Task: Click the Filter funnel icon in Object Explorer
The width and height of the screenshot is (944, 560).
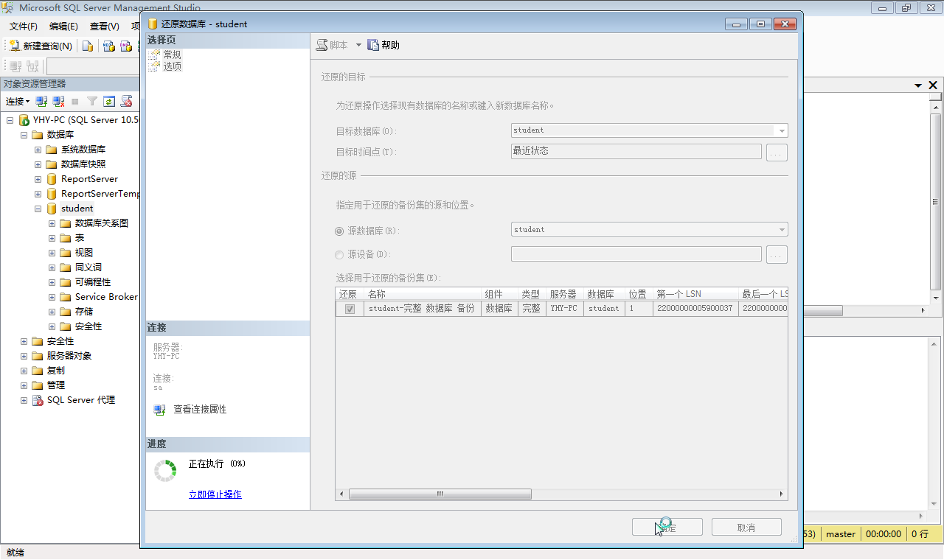Action: click(x=92, y=101)
